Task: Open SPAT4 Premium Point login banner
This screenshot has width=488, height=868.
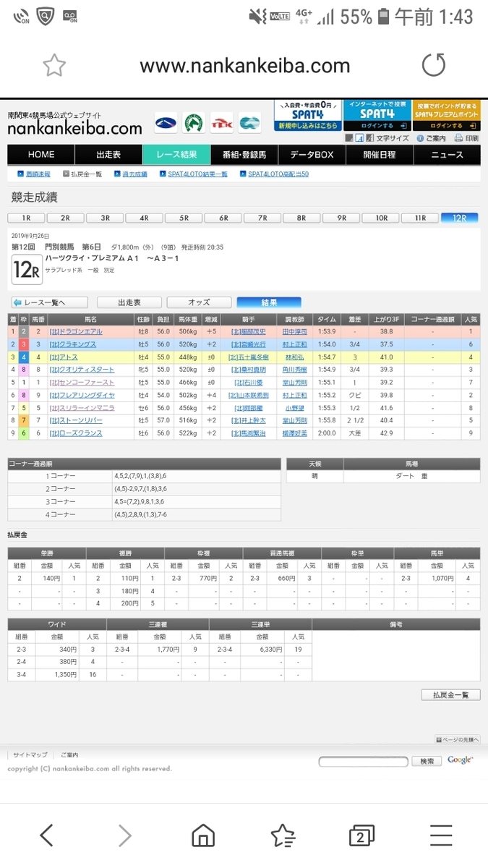Action: (x=446, y=116)
